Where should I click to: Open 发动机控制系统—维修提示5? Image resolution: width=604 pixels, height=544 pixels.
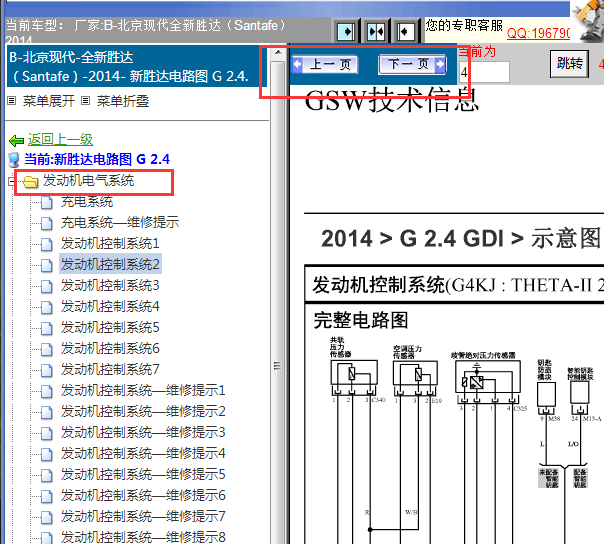pyautogui.click(x=143, y=475)
